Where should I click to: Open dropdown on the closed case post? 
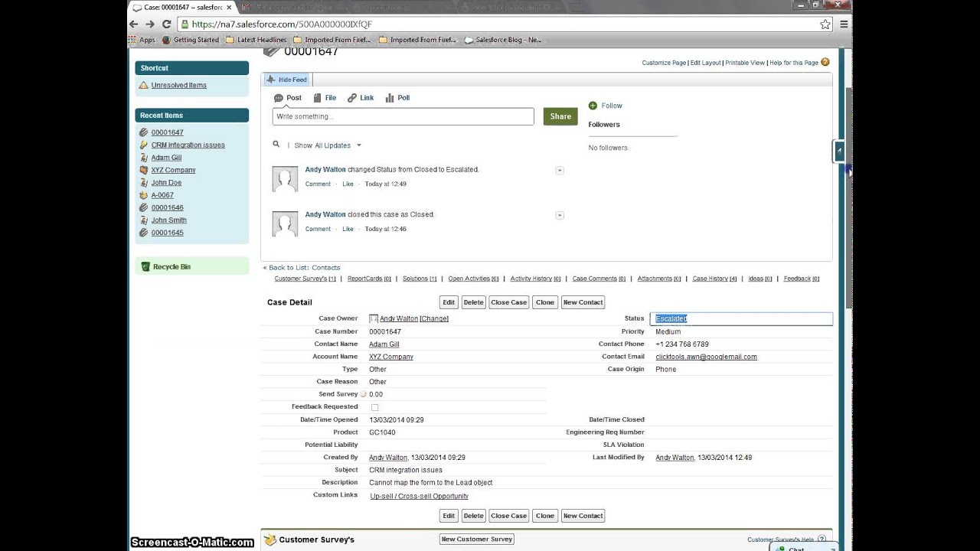[560, 215]
